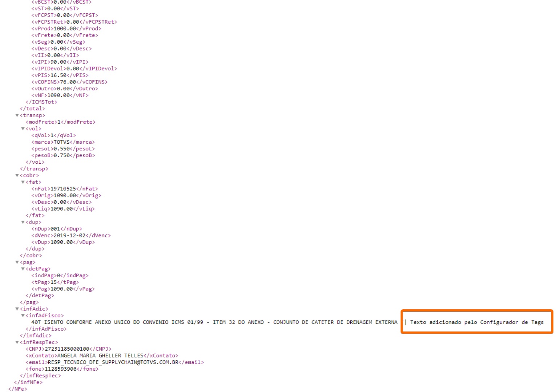Screen dimensions: 556x392
Task: Click the vFCPST 0.00 line
Action: [x=65, y=15]
